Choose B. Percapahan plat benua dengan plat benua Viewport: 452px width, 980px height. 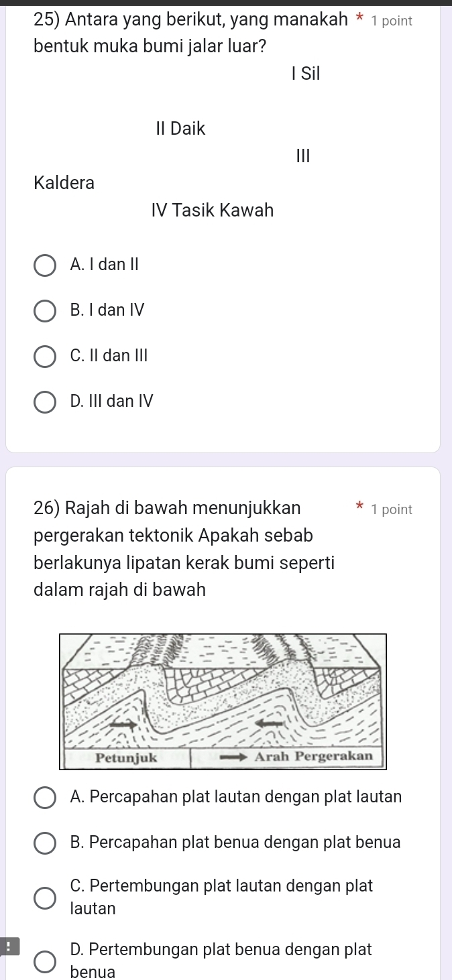tap(45, 843)
